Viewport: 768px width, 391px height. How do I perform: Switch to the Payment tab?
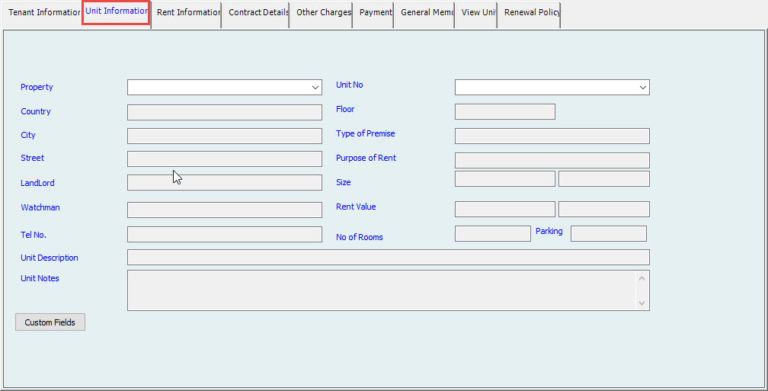[375, 13]
